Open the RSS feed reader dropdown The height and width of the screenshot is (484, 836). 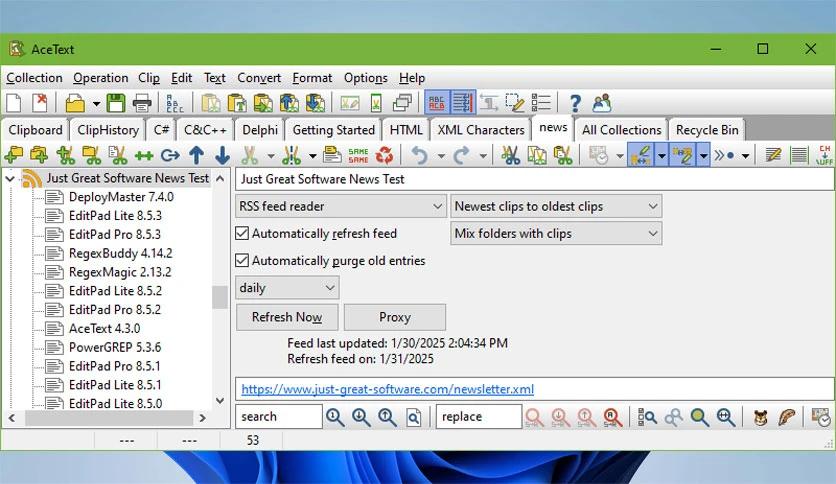tap(341, 206)
